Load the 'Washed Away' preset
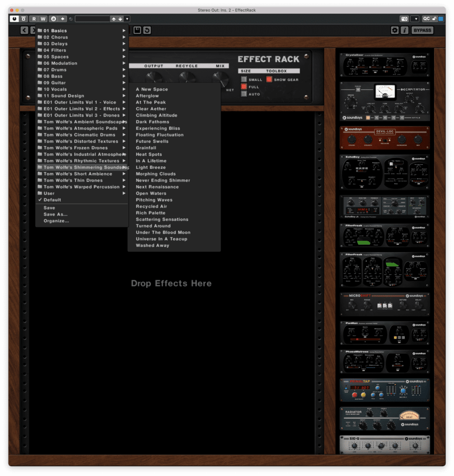Image resolution: width=454 pixels, height=476 pixels. coord(174,245)
